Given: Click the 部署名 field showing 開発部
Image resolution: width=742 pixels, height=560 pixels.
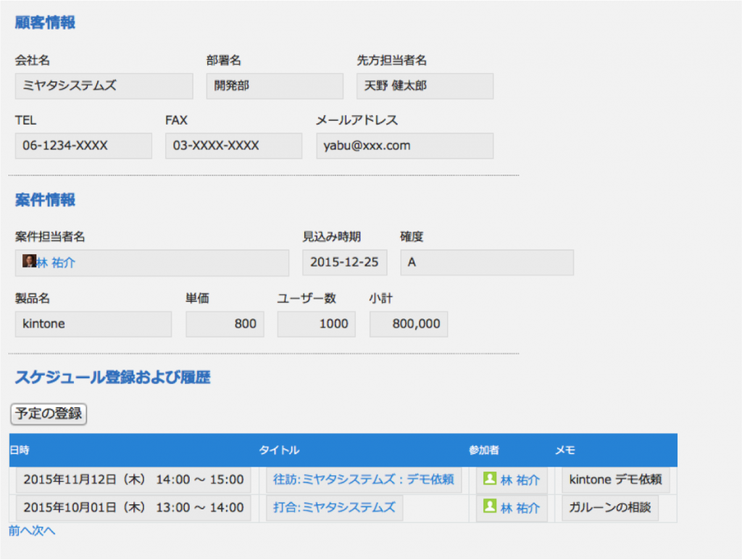Looking at the screenshot, I should click(274, 85).
